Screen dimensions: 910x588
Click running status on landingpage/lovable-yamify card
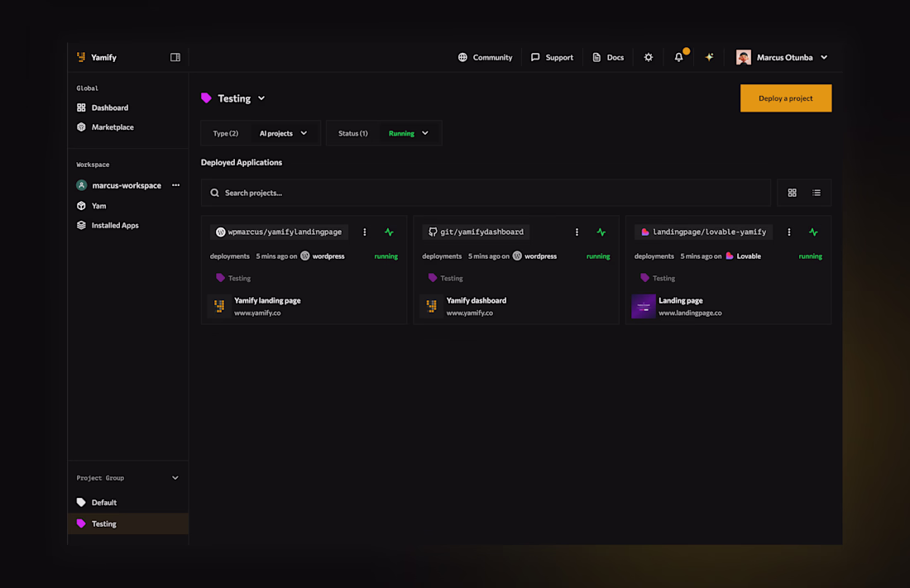click(x=810, y=256)
